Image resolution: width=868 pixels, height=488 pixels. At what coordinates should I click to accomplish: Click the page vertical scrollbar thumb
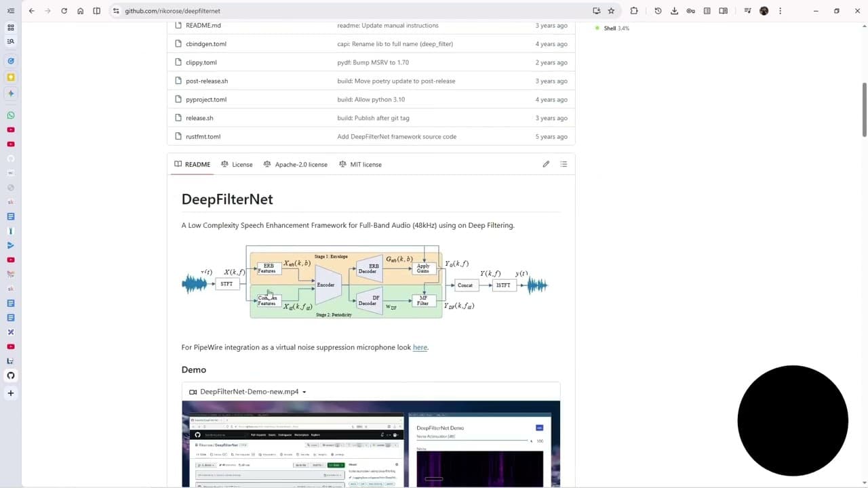(864, 110)
